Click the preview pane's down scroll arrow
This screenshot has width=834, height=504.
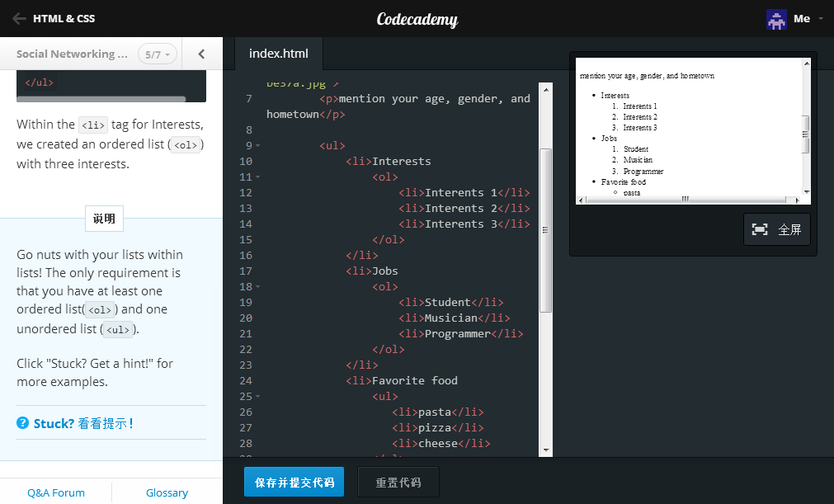tap(806, 191)
